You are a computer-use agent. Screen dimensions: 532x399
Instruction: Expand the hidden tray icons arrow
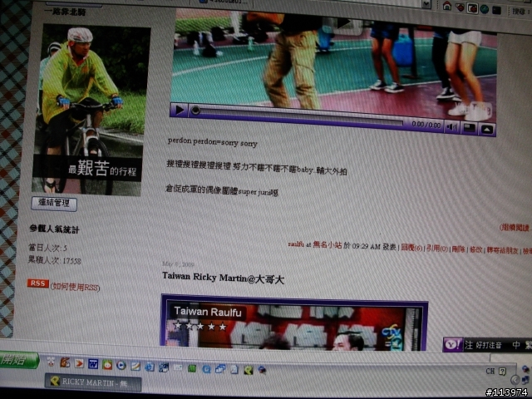point(515,380)
